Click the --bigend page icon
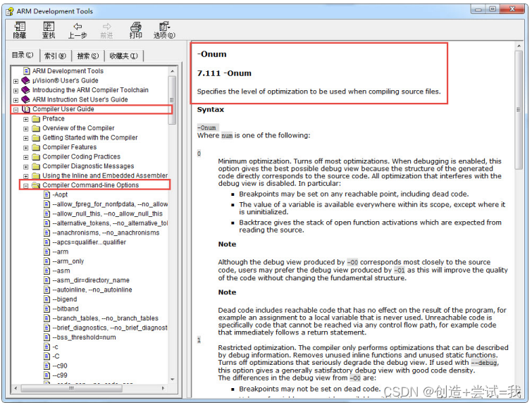 click(x=47, y=299)
